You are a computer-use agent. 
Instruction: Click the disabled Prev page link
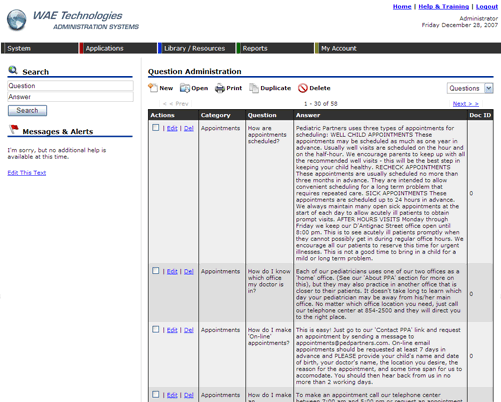(176, 104)
